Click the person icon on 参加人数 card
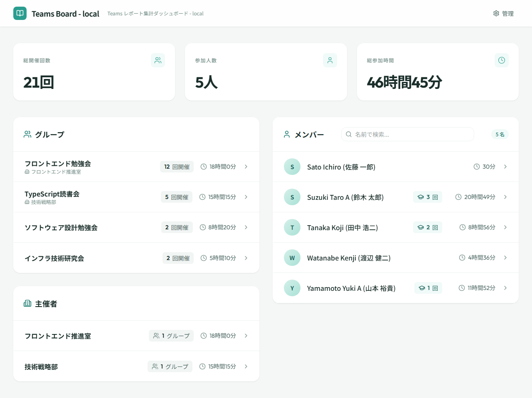This screenshot has width=532, height=398. coord(330,60)
